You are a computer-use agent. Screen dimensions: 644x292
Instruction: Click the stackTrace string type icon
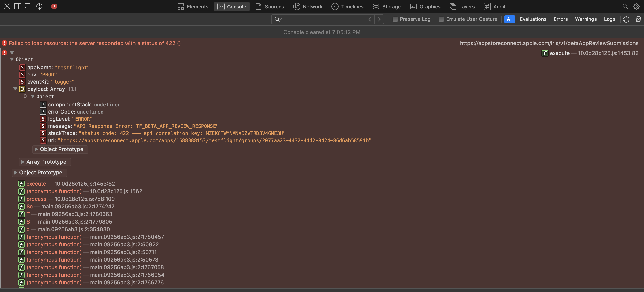click(43, 133)
